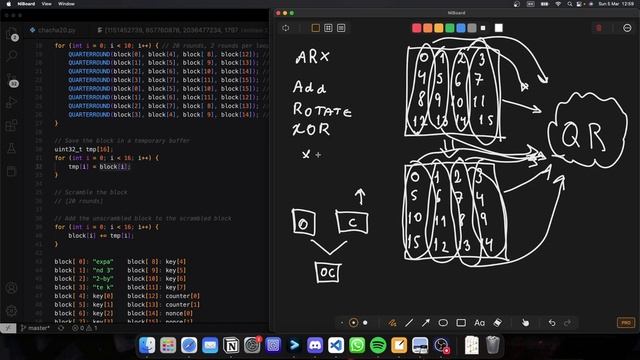
Task: Pick the large stroke size dot
Action: point(365,323)
